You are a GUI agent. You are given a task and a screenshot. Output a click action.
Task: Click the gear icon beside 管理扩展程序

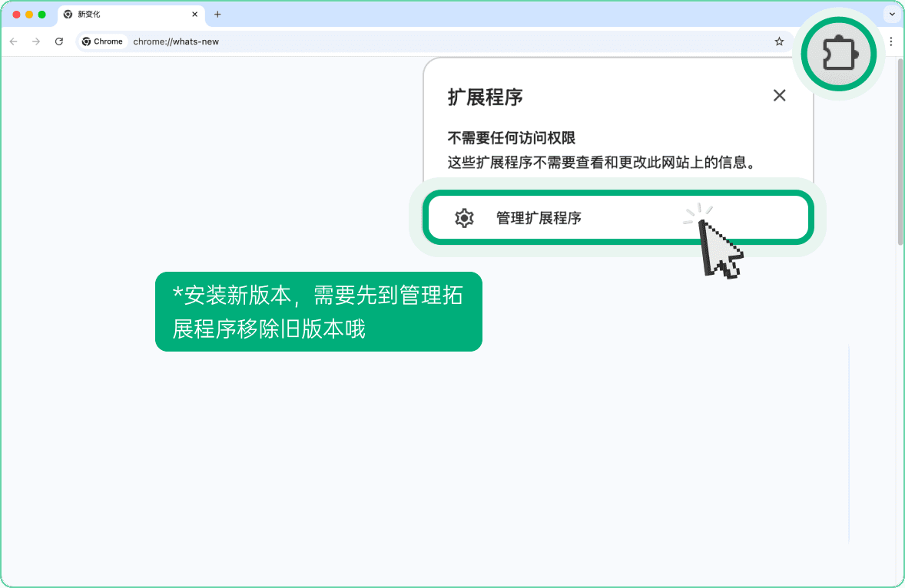click(464, 217)
